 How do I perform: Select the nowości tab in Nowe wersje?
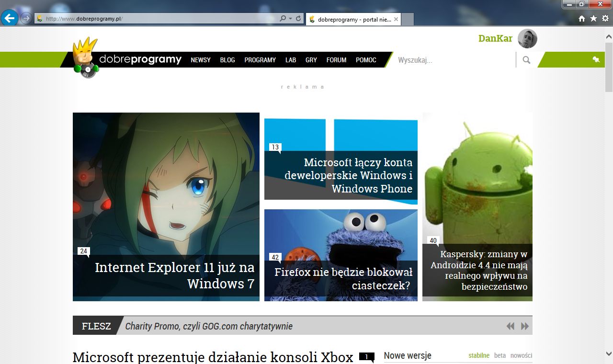coord(521,356)
